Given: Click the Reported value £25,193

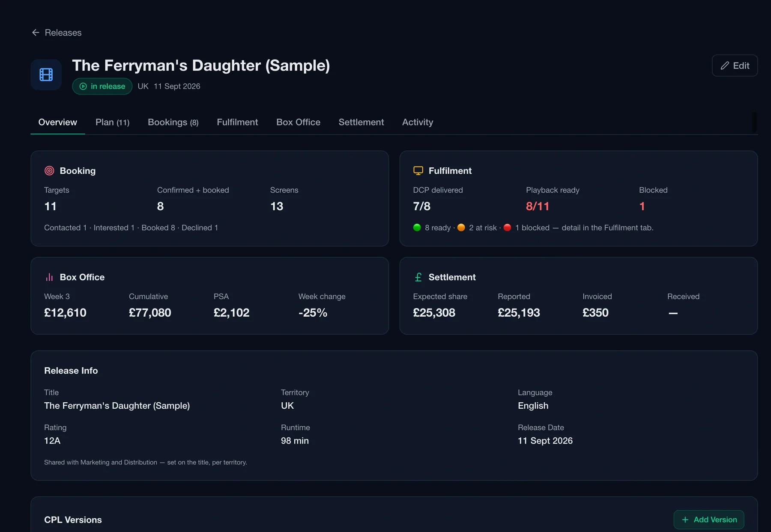Looking at the screenshot, I should point(519,313).
